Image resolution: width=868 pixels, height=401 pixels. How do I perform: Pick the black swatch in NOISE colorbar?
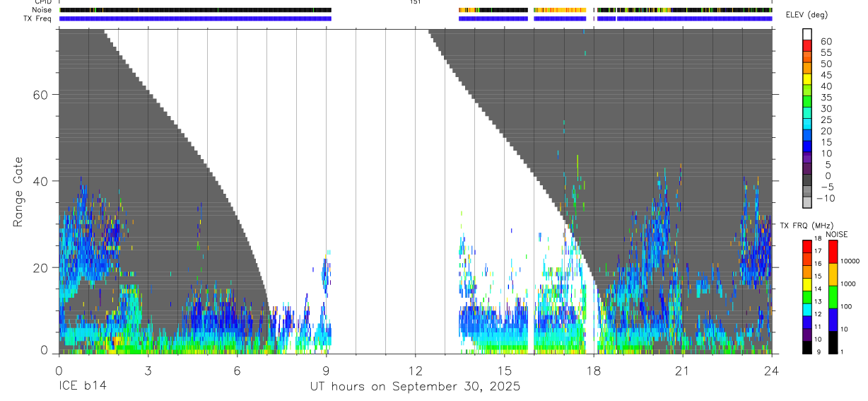pyautogui.click(x=833, y=341)
